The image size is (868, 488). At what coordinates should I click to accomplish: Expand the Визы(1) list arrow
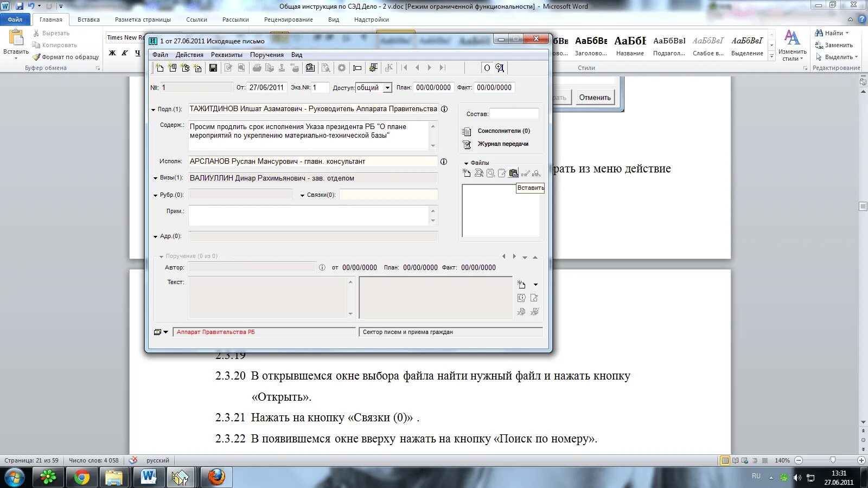click(x=155, y=178)
